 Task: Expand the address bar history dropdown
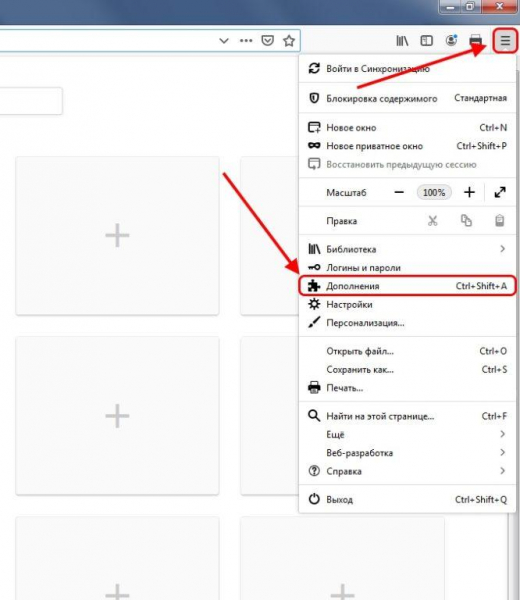point(224,41)
